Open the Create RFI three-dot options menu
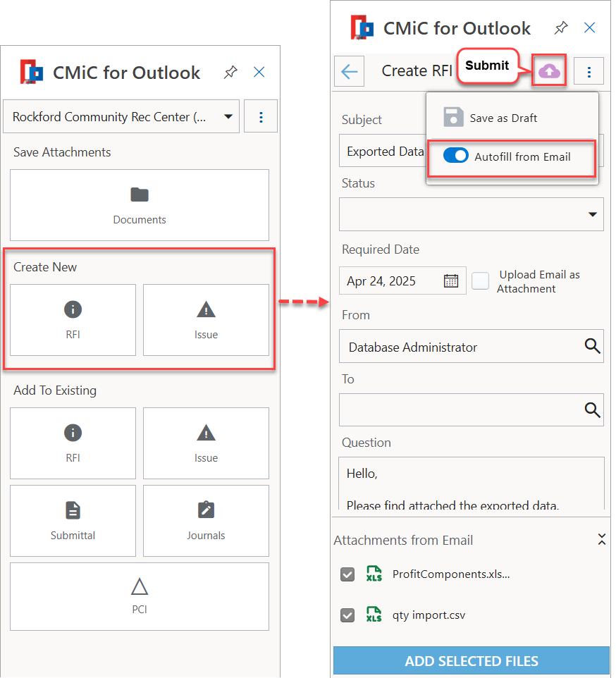Image resolution: width=616 pixels, height=678 pixels. (589, 71)
